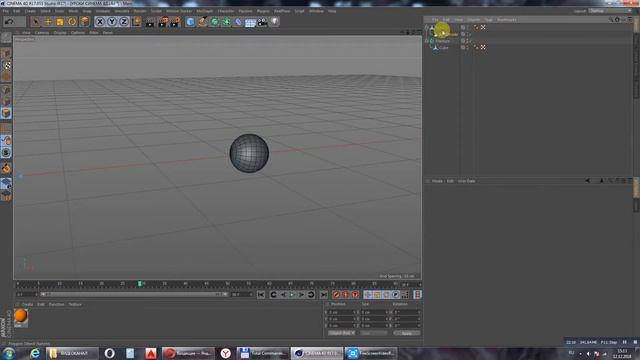The height and width of the screenshot is (360, 640).
Task: Open Material Manager Create menu
Action: (27, 304)
